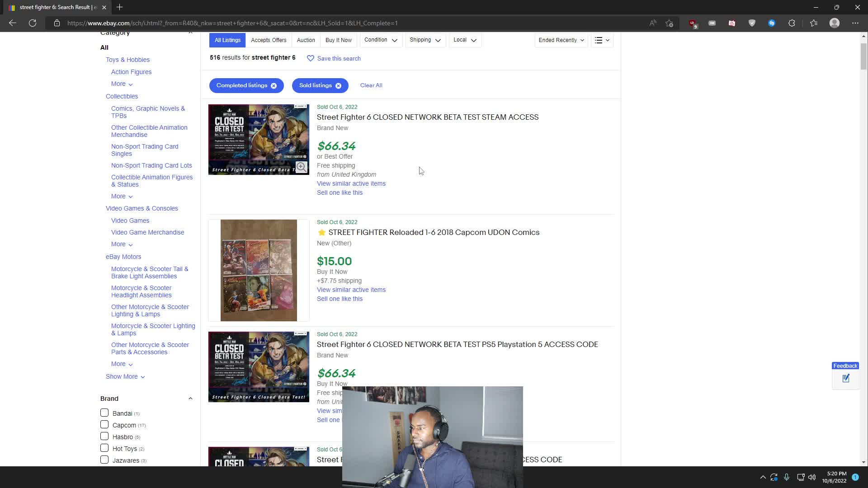Open the PS5 Access Code listing title

click(457, 344)
